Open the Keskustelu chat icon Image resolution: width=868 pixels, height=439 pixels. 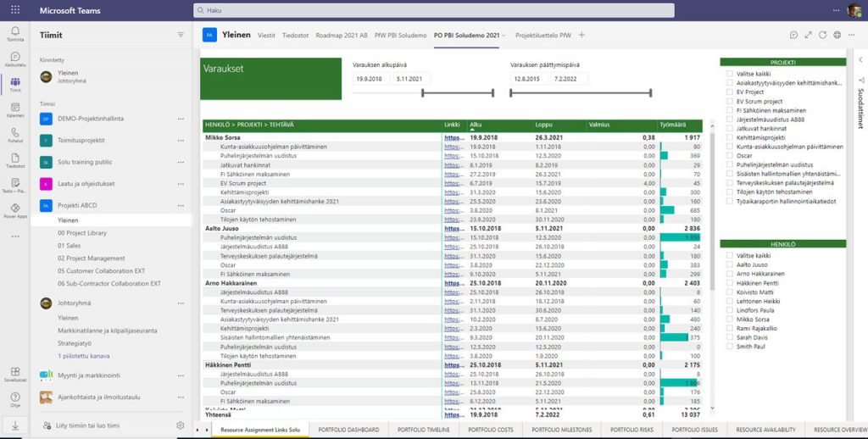(x=15, y=58)
